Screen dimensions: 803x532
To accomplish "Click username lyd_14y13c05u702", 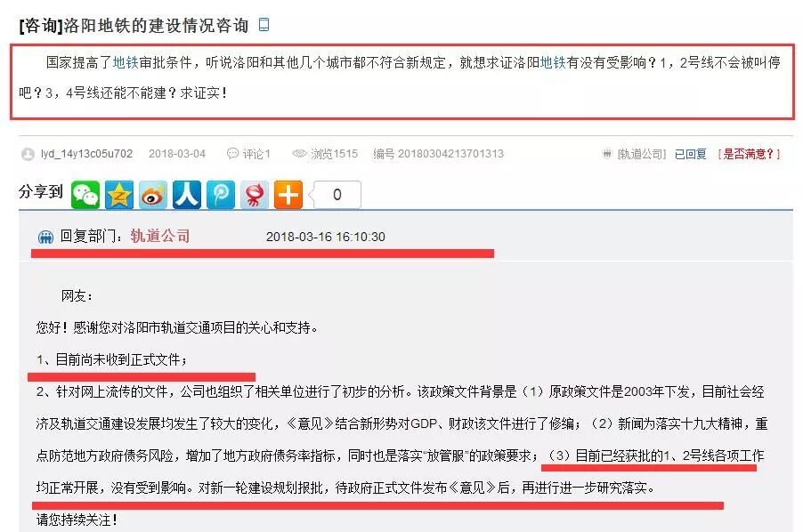I will 86,153.
